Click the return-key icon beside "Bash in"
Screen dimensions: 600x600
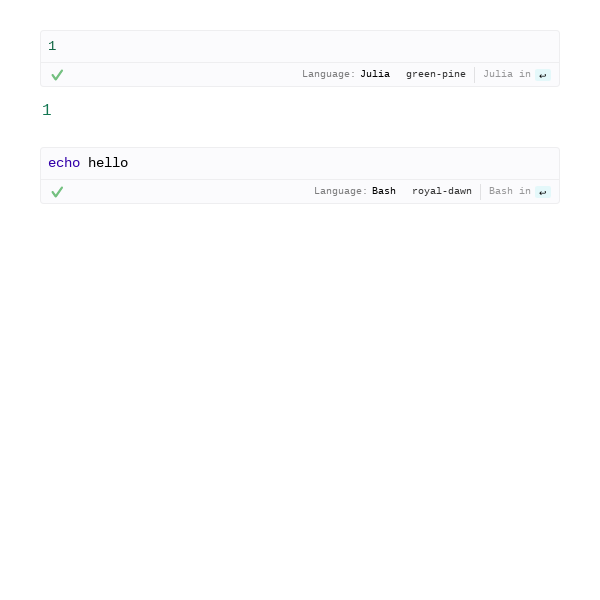coord(543,192)
